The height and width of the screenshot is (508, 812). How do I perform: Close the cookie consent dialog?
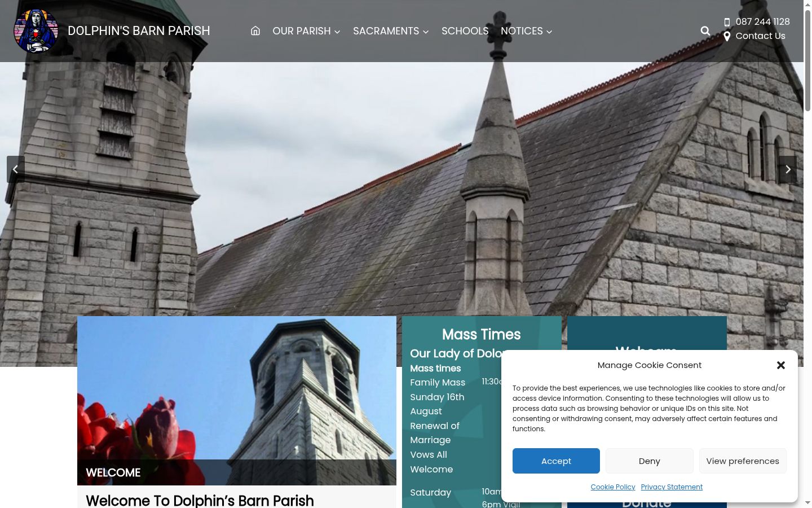(781, 365)
